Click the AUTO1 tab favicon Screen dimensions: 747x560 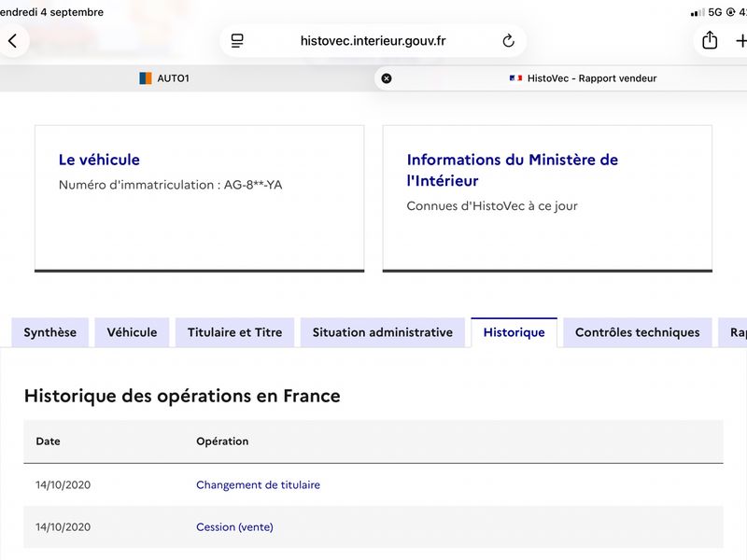pos(146,78)
